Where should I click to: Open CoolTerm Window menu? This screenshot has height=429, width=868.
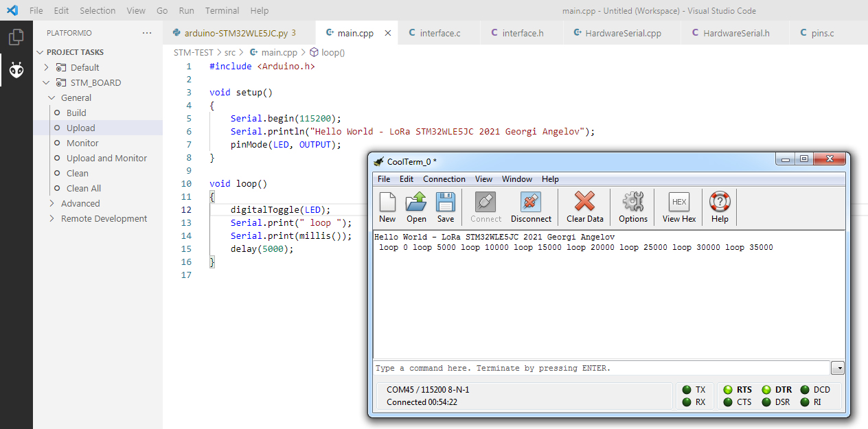pos(516,178)
